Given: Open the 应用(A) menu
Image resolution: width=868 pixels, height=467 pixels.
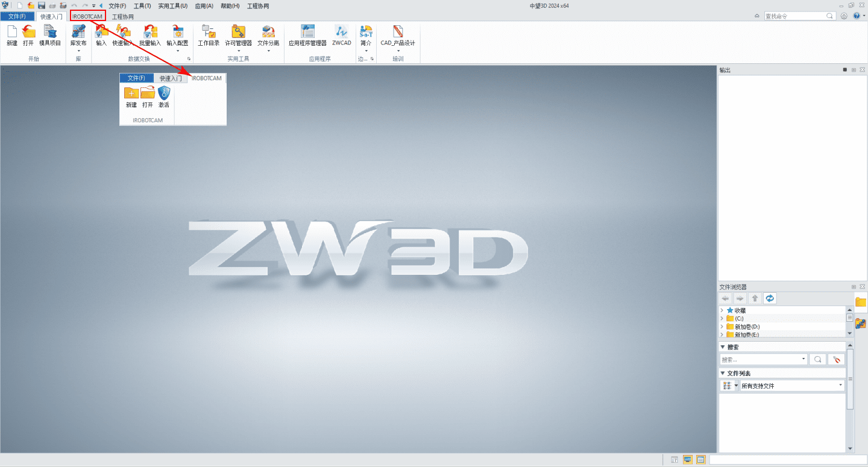Looking at the screenshot, I should coord(204,5).
